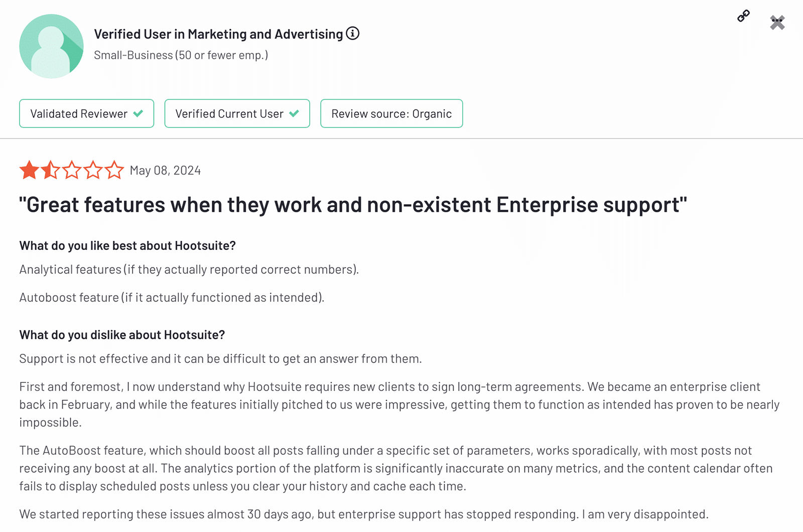The image size is (803, 532).
Task: Click the fourth empty rating star
Action: tap(93, 170)
